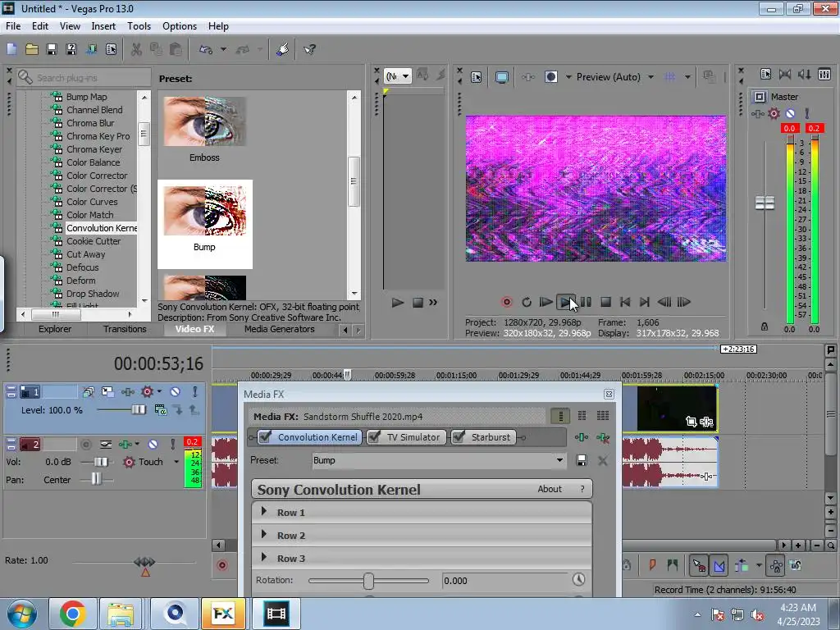The image size is (840, 630).
Task: Disable the Convolution Kernel effect checkbox
Action: [265, 436]
